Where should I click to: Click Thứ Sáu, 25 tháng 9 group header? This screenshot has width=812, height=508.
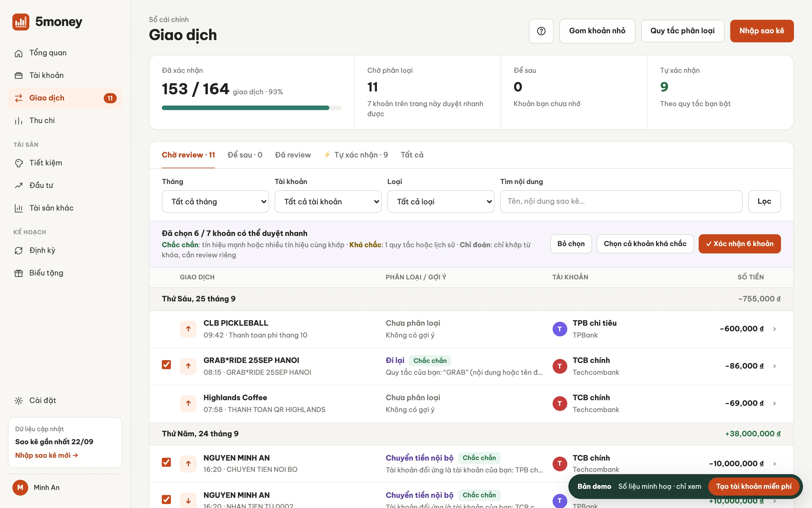click(x=471, y=299)
